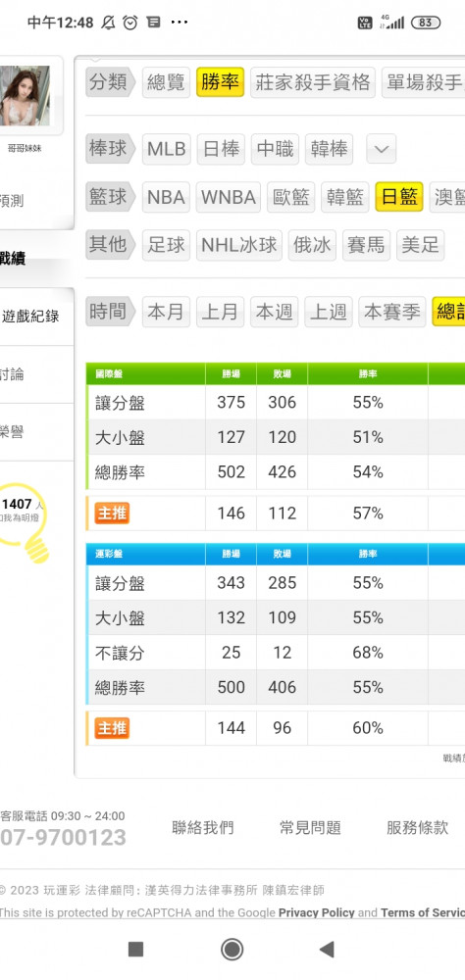
Task: Tap the Android home circle button
Action: coord(232,950)
